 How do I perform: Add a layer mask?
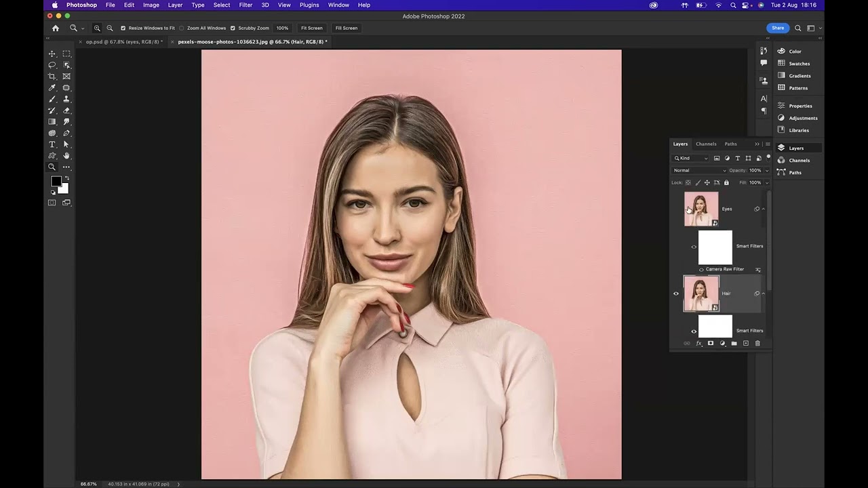tap(711, 344)
